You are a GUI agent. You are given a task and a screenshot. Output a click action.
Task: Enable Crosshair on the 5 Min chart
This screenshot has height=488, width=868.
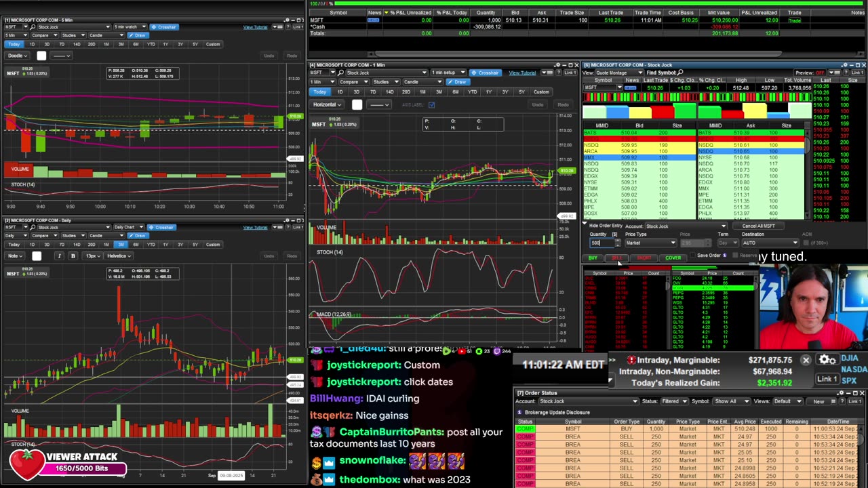[163, 27]
